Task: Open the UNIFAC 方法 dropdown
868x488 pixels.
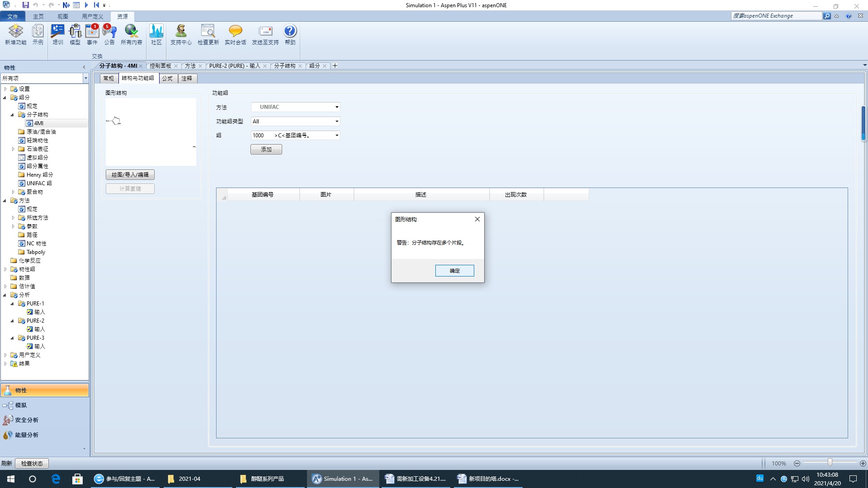Action: [336, 107]
